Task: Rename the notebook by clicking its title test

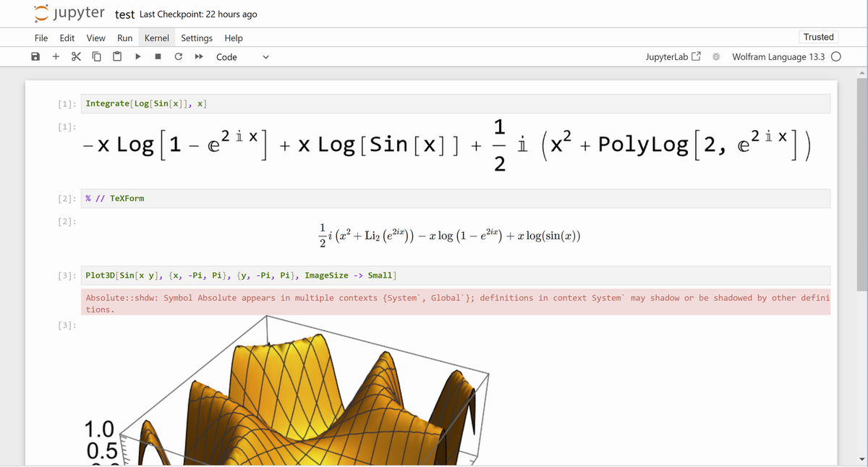Action: click(124, 14)
